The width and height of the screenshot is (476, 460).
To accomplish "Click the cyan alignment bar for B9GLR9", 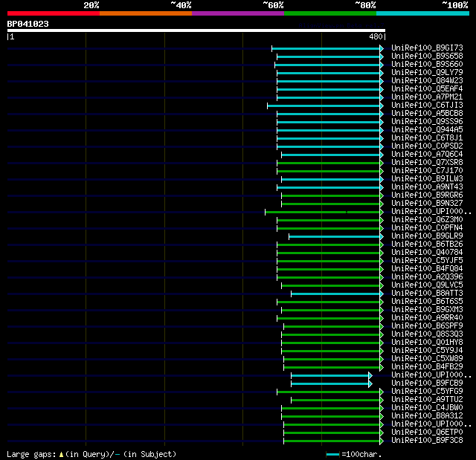I will coord(335,236).
